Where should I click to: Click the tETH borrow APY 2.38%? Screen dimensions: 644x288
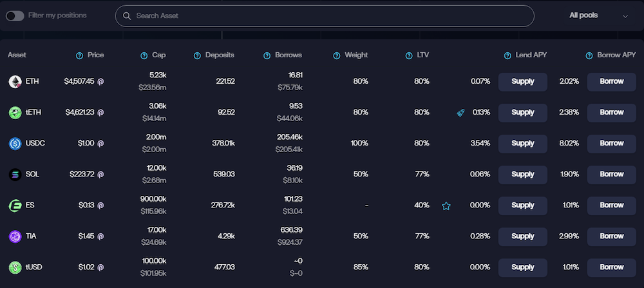(569, 113)
